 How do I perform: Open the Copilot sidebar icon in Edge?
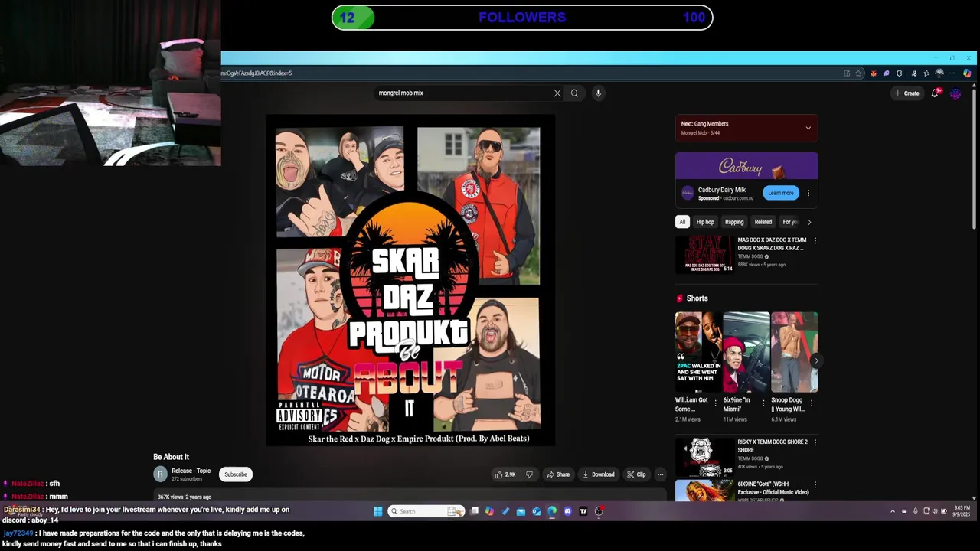pos(967,73)
